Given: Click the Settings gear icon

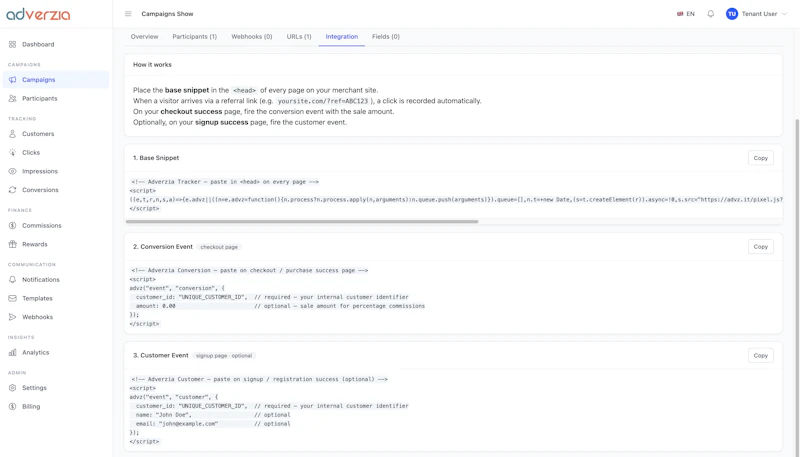Looking at the screenshot, I should tap(12, 388).
